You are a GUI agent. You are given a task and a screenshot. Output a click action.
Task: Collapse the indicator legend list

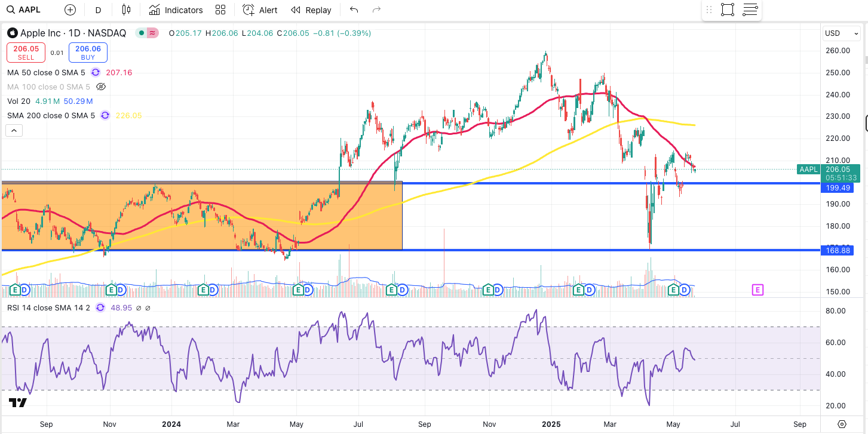click(x=14, y=130)
